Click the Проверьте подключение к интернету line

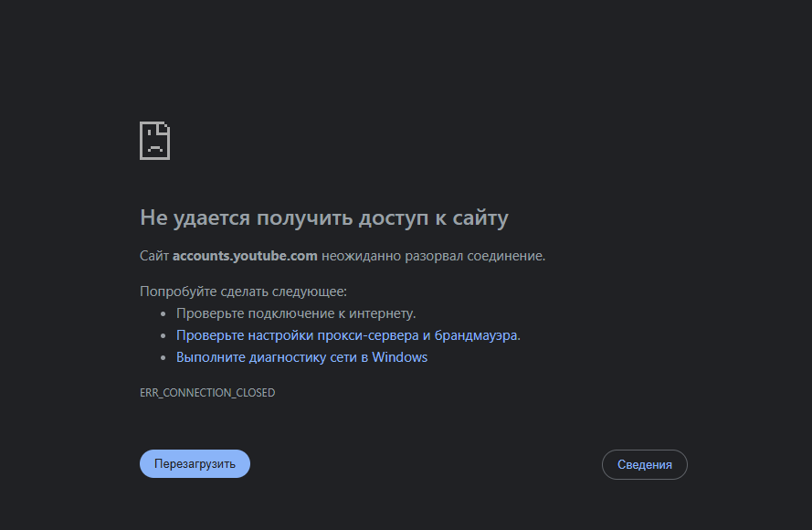[x=296, y=313]
